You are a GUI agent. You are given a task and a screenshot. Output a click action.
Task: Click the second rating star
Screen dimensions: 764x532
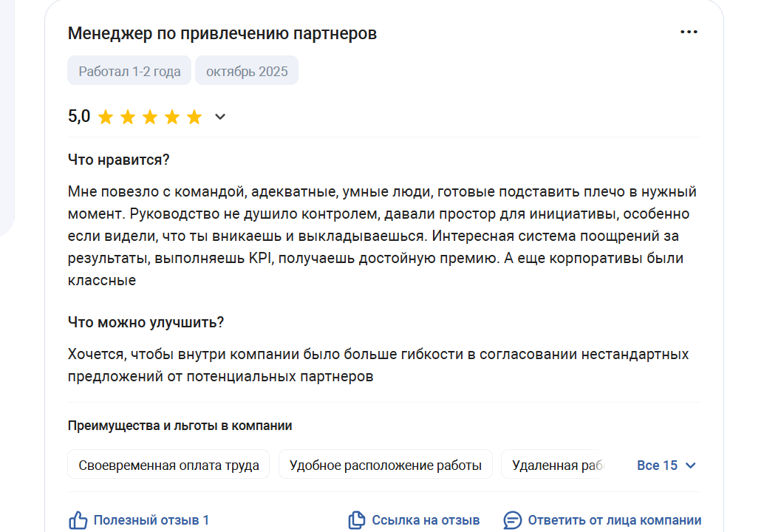[x=128, y=117]
